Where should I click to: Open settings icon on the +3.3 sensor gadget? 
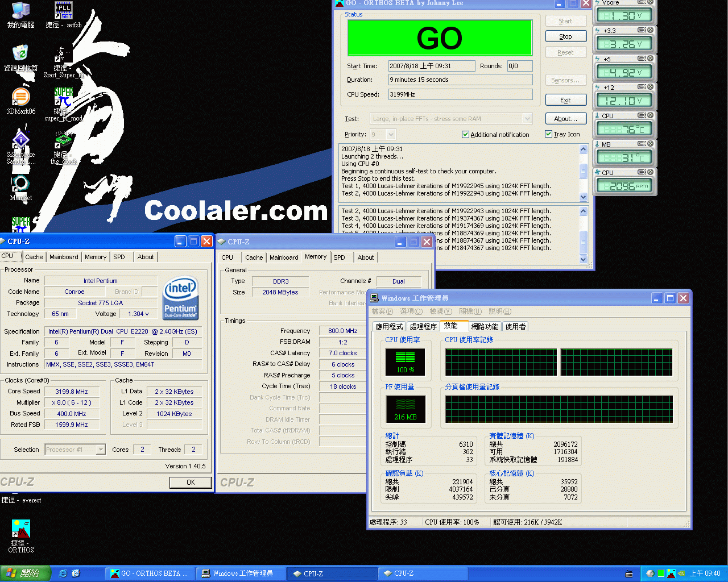pos(642,30)
